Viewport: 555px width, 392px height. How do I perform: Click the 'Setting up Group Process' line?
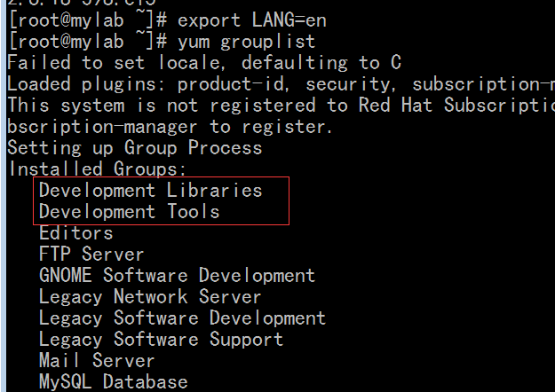coord(134,148)
